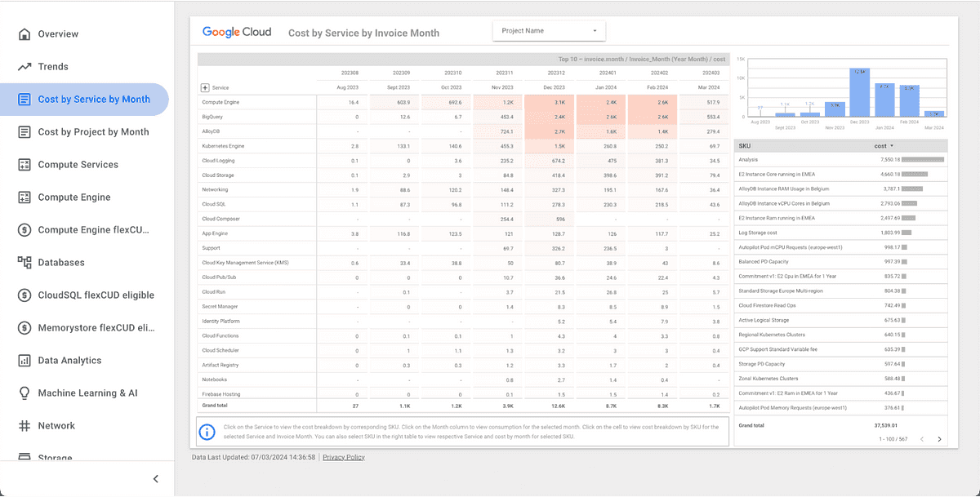The width and height of the screenshot is (980, 497).
Task: Select the Secret Manager service row
Action: 463,307
